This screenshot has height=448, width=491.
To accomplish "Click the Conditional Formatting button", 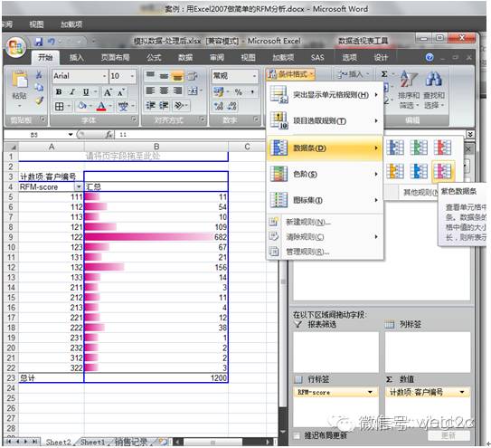I will pyautogui.click(x=290, y=74).
